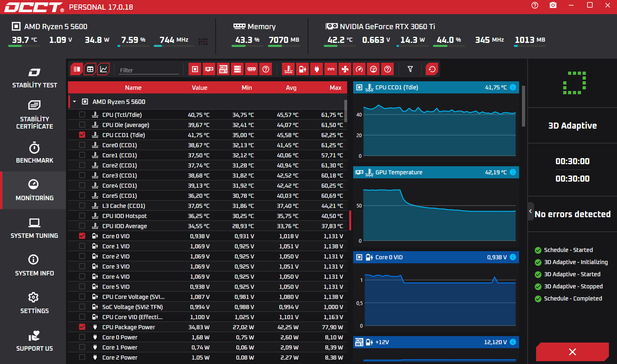Toggle the CPU sensor filter icon
Image resolution: width=617 pixels, height=364 pixels.
pos(195,69)
